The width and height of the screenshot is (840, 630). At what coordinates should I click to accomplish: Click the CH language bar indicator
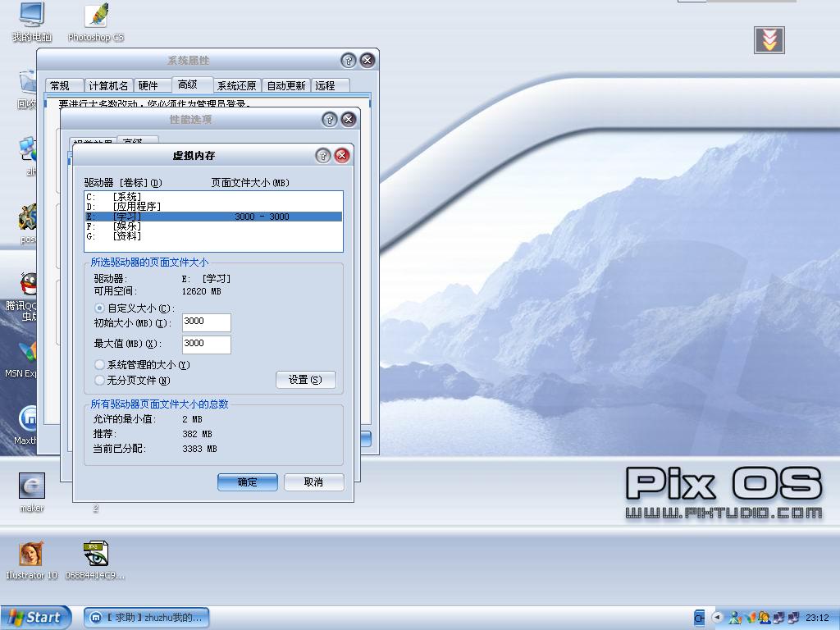699,618
